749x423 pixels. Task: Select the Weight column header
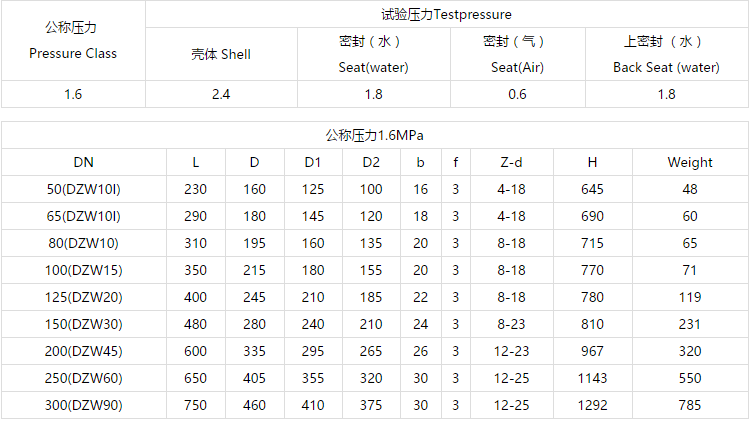pyautogui.click(x=690, y=162)
